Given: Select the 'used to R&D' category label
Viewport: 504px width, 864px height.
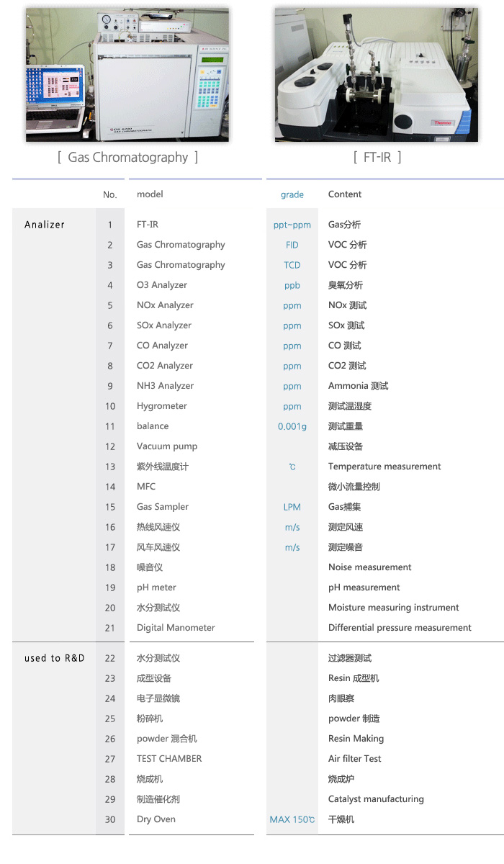Looking at the screenshot, I should pos(54,658).
